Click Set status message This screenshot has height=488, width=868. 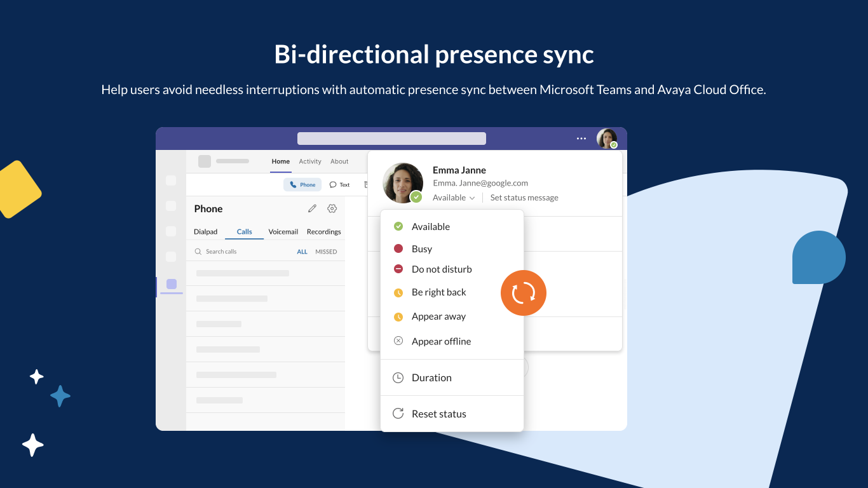524,198
